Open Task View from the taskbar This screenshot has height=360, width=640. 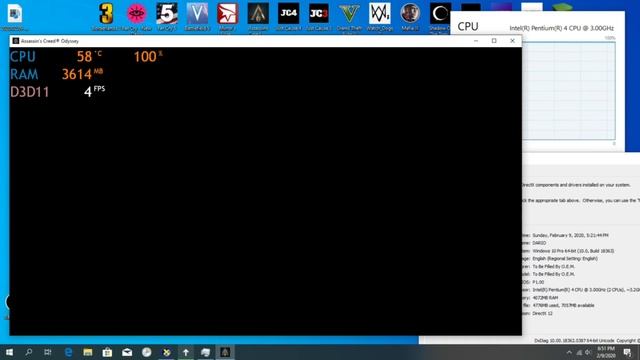[48, 352]
